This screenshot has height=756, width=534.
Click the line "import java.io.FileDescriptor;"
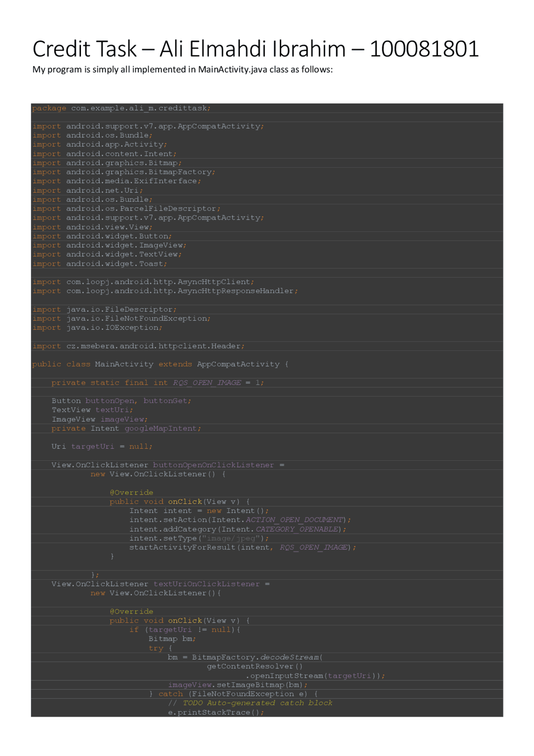click(104, 309)
